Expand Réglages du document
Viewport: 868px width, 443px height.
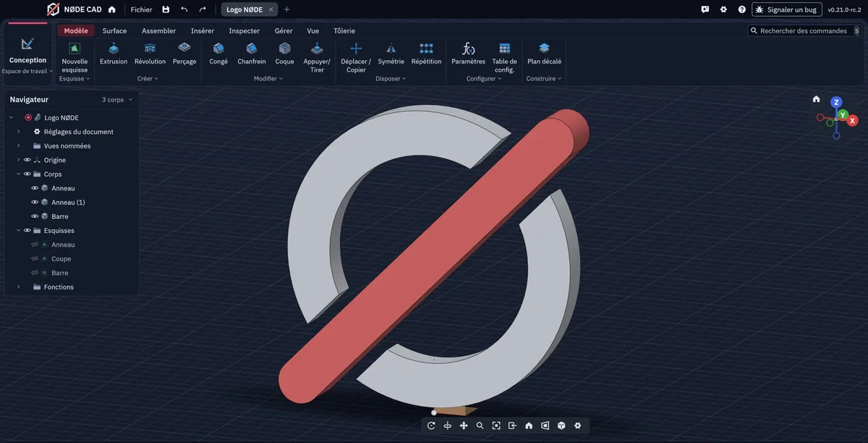(x=18, y=132)
